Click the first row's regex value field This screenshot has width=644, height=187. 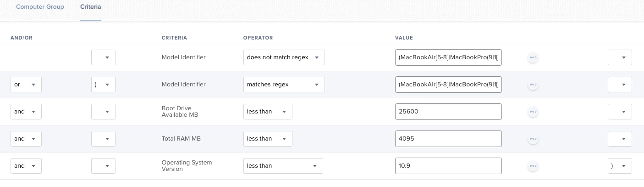click(x=448, y=57)
